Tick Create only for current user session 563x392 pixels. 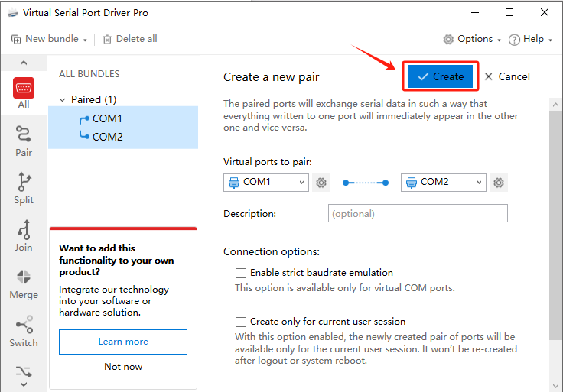pyautogui.click(x=241, y=322)
